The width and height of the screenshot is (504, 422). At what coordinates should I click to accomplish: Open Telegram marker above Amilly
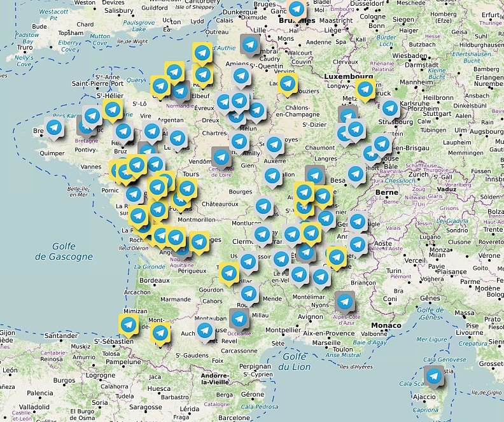click(239, 143)
